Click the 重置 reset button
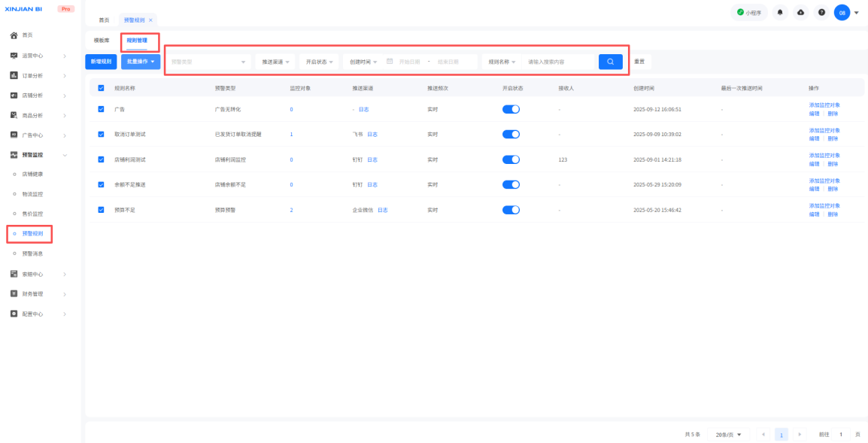 (x=639, y=62)
